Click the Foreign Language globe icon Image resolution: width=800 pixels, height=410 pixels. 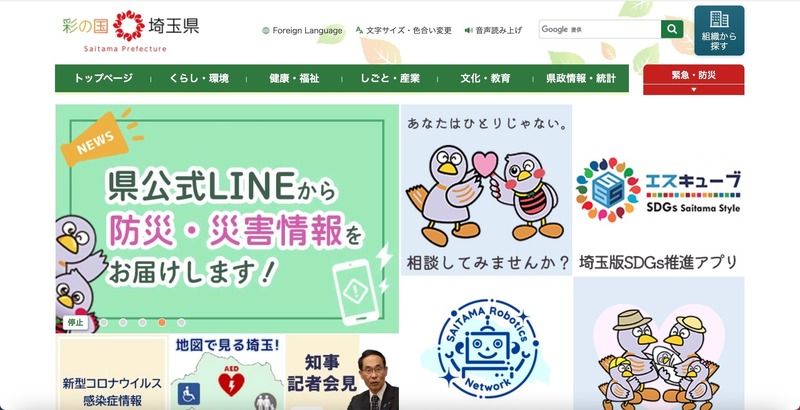pos(265,31)
